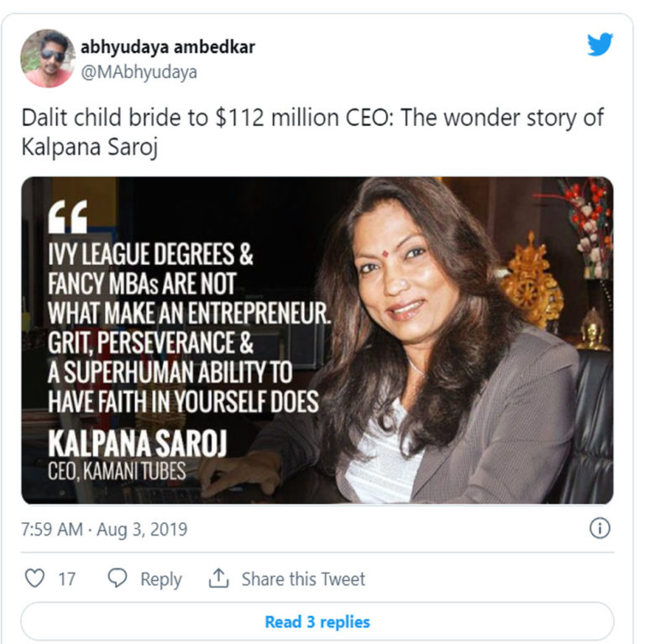Open Read 3 replies

317,622
